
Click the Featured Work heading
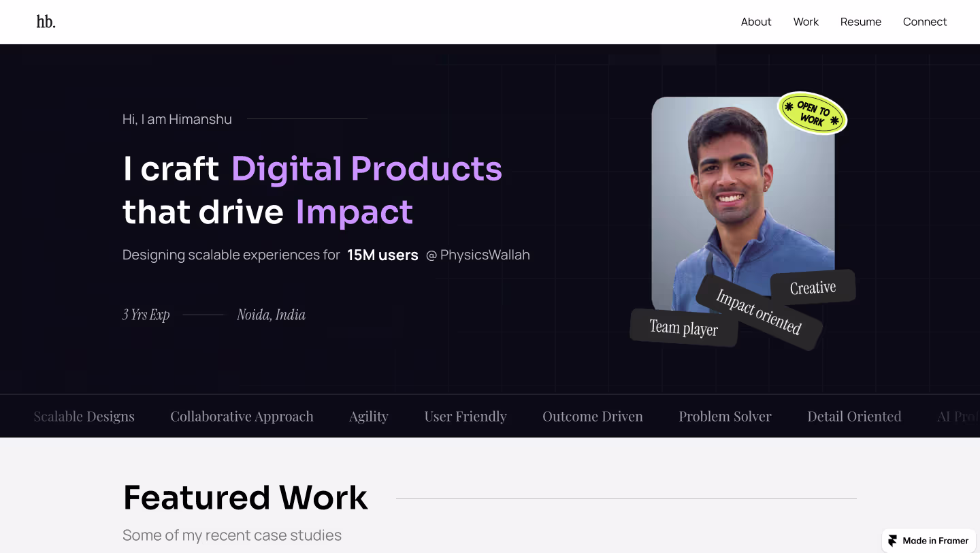pyautogui.click(x=245, y=498)
